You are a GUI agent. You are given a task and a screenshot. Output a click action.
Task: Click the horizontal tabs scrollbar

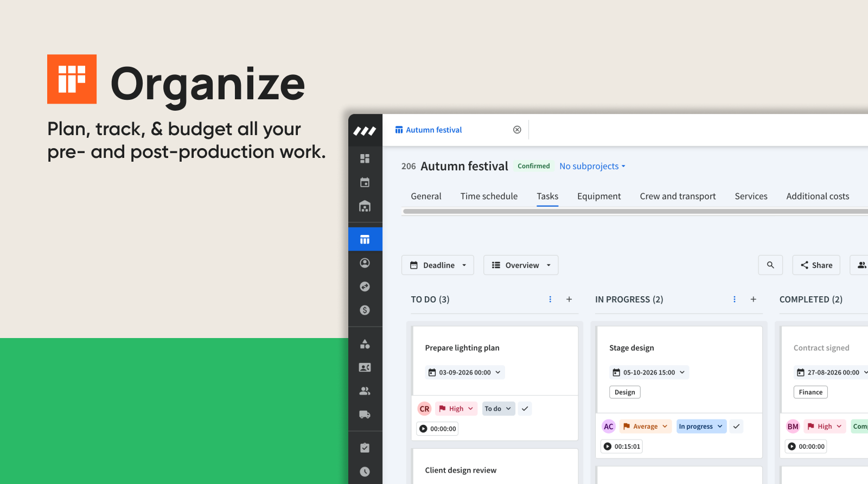coord(635,211)
